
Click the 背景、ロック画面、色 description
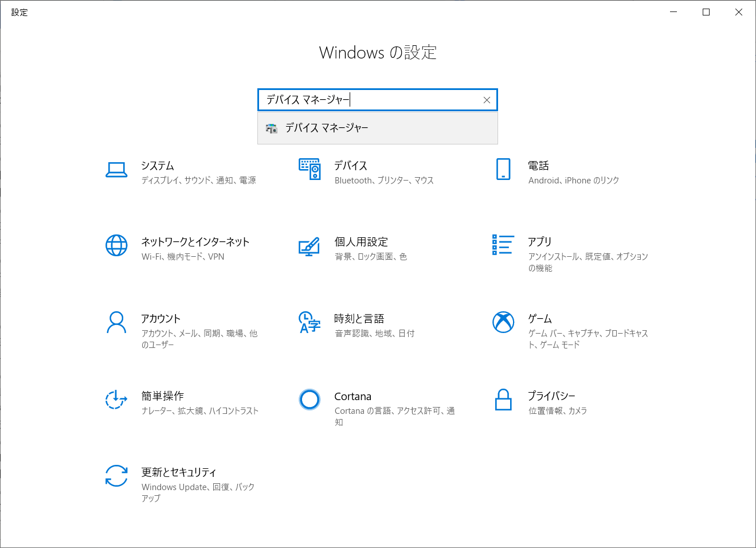click(x=371, y=257)
